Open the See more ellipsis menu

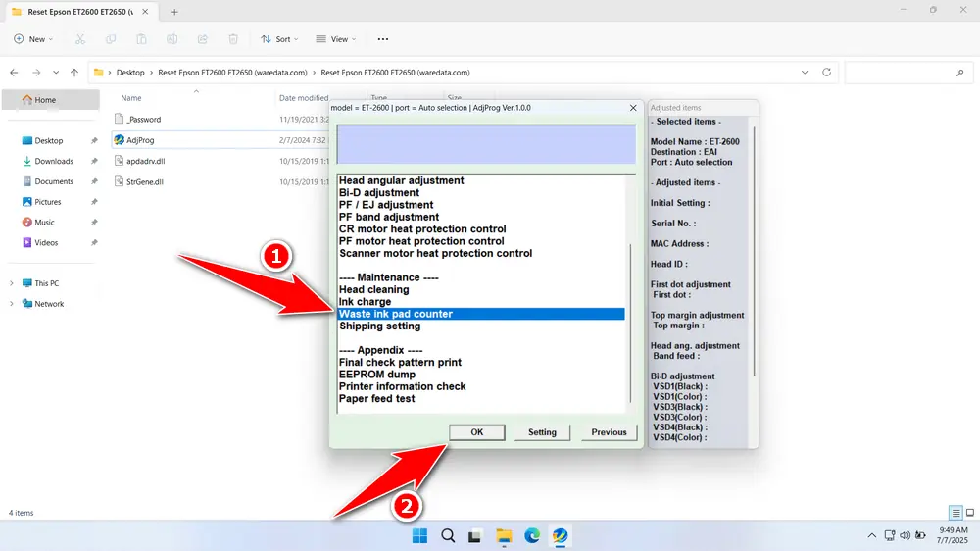383,39
